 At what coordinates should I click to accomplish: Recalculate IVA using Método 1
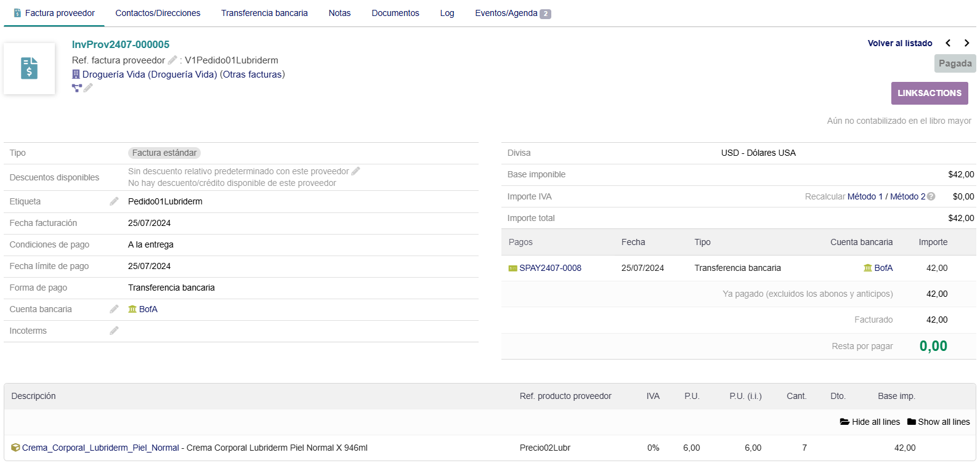pos(864,196)
